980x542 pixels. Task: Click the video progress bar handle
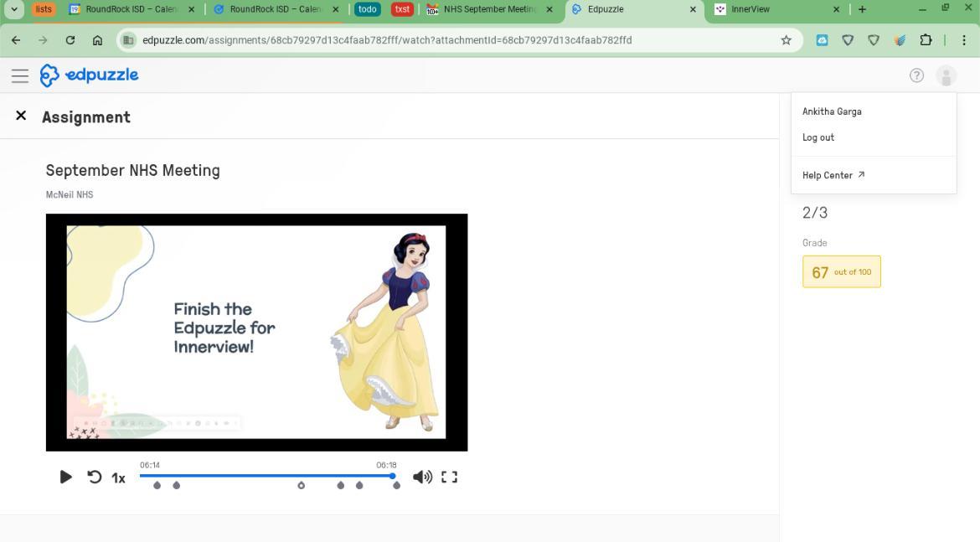[393, 476]
